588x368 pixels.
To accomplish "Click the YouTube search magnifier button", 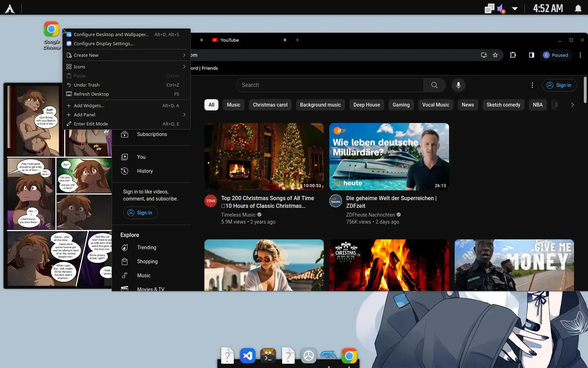I will (x=434, y=85).
